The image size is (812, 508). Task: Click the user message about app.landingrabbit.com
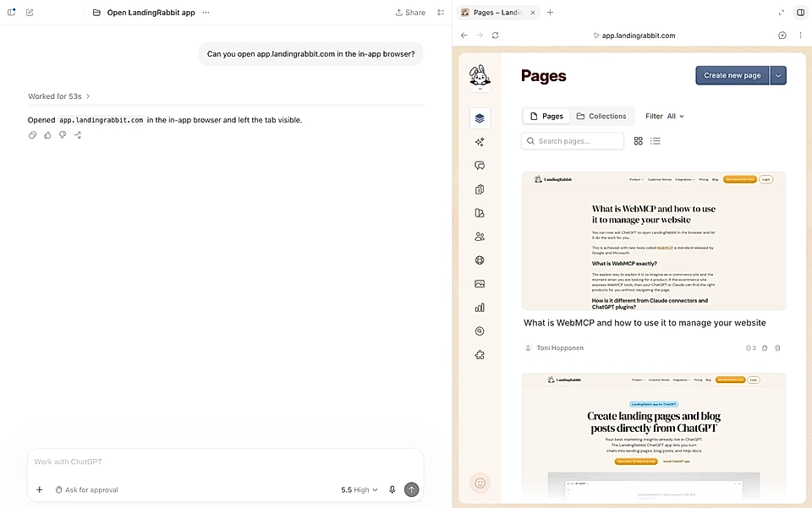[x=310, y=54]
